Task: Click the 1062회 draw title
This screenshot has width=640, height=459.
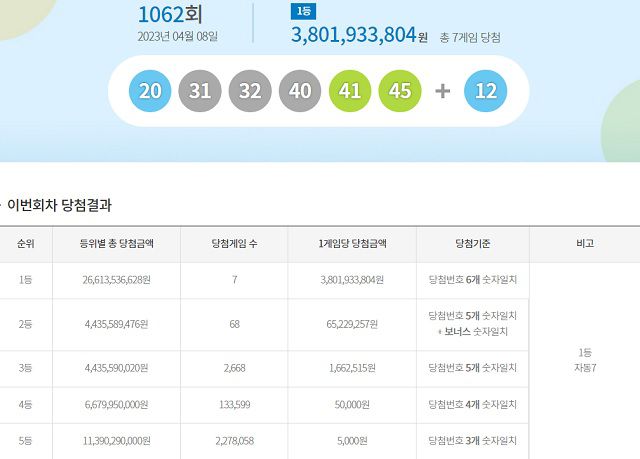Action: pos(170,14)
